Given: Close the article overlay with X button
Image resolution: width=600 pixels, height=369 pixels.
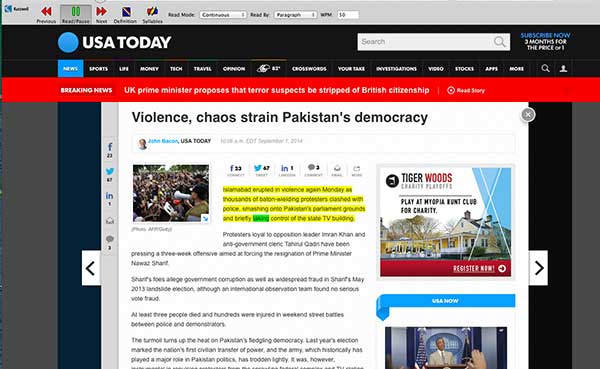Looking at the screenshot, I should coord(528,114).
